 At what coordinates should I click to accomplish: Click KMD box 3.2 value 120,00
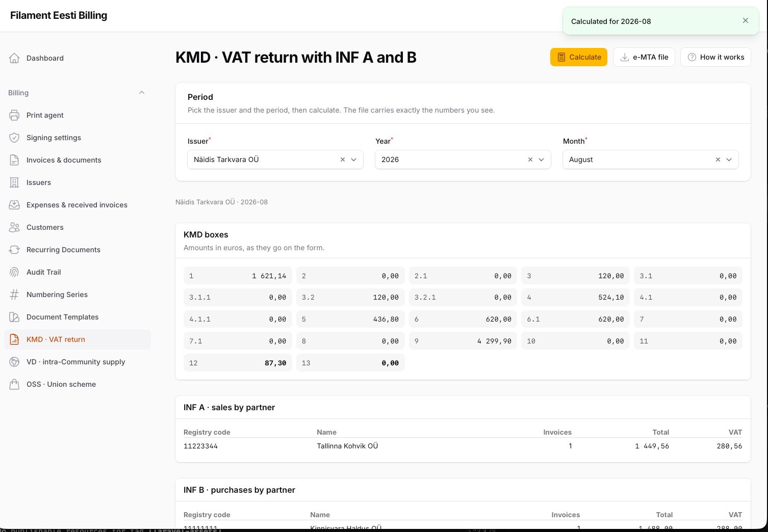click(x=386, y=297)
